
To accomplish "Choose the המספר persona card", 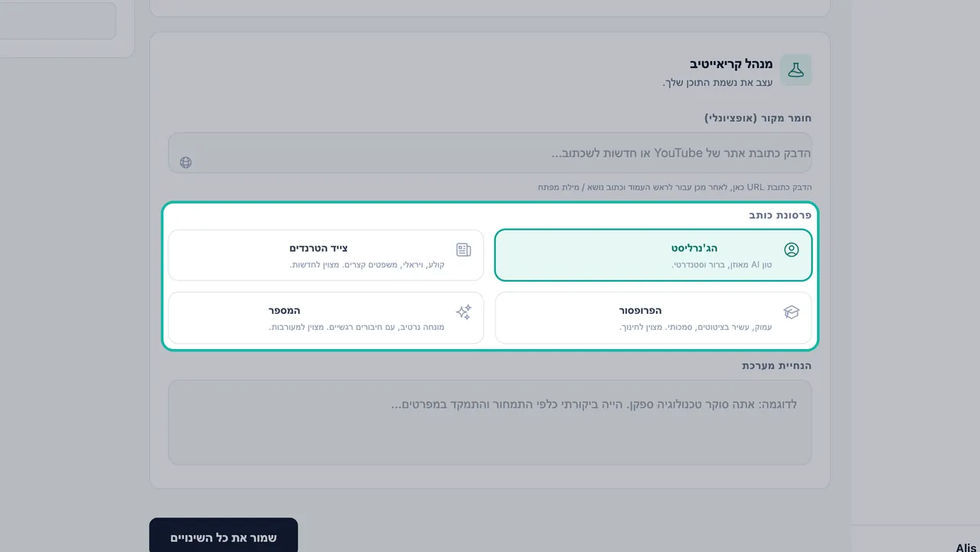I will [x=326, y=318].
